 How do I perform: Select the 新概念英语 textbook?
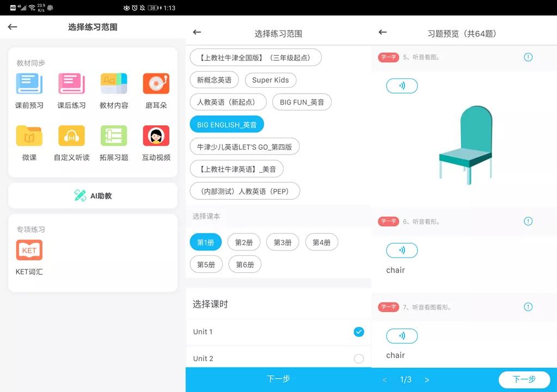[x=214, y=79]
